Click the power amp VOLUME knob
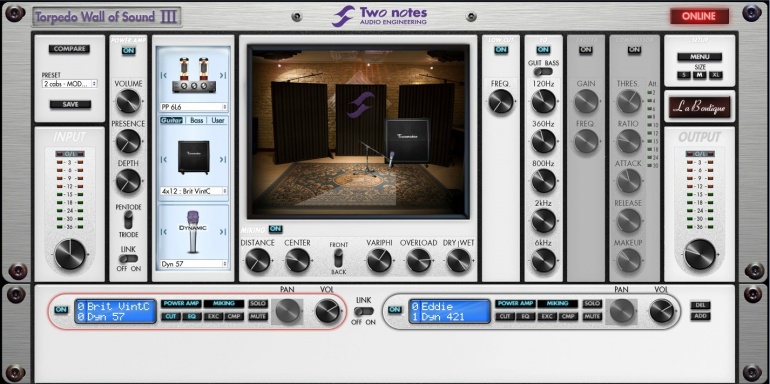 pos(128,102)
